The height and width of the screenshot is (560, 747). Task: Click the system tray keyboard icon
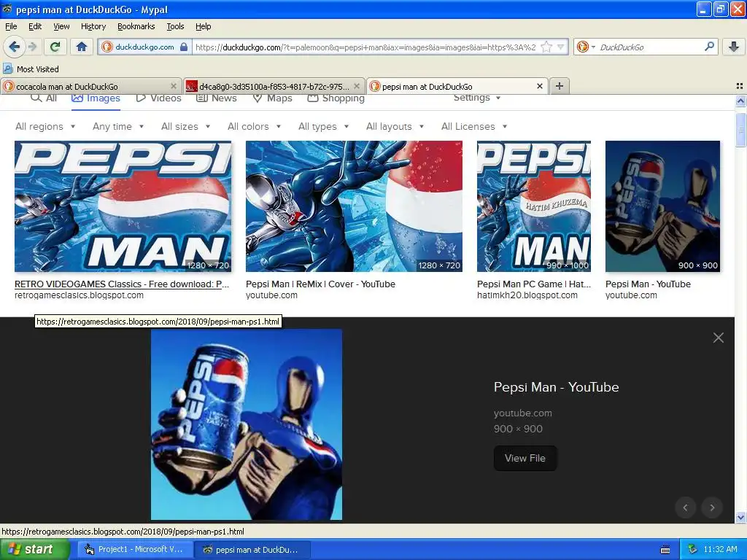point(665,550)
